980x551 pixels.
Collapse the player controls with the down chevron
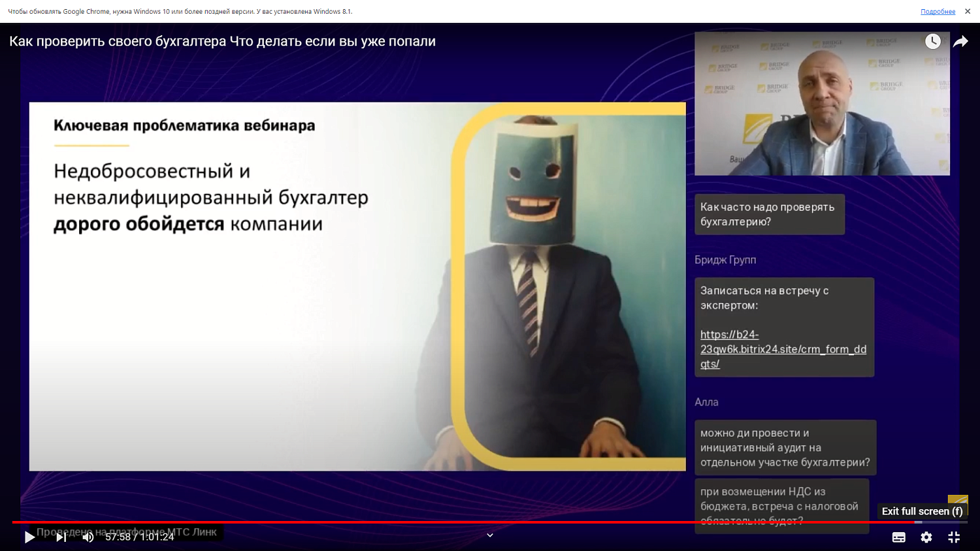pos(489,535)
